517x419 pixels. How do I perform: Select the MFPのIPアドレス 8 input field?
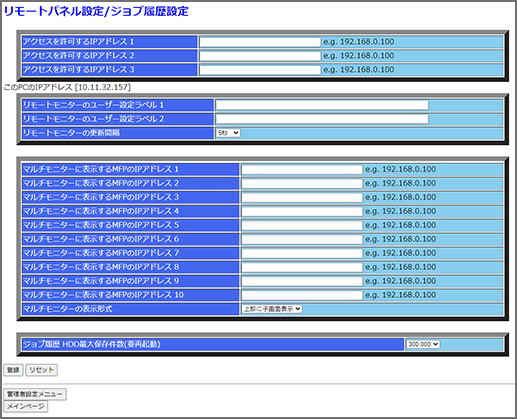(x=302, y=268)
